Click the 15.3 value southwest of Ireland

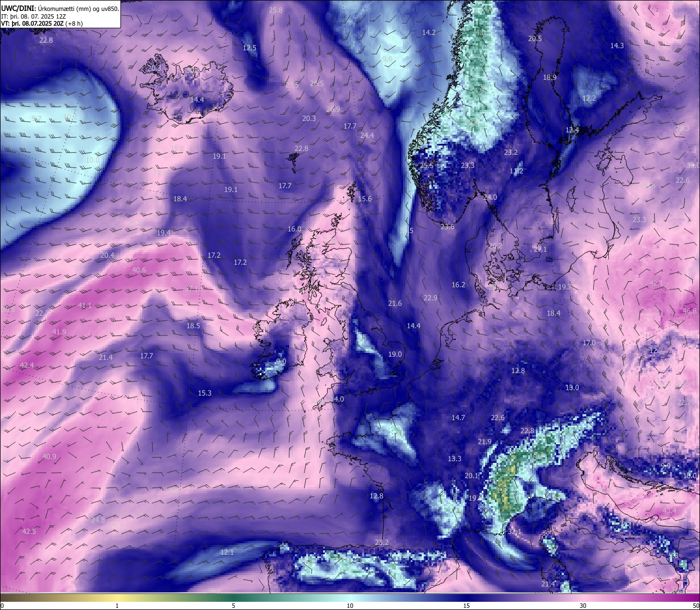pyautogui.click(x=205, y=393)
